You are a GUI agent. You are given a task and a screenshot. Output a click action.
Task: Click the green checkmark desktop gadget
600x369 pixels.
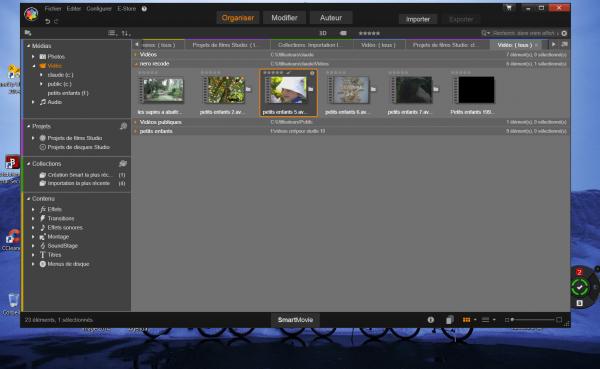pos(580,287)
